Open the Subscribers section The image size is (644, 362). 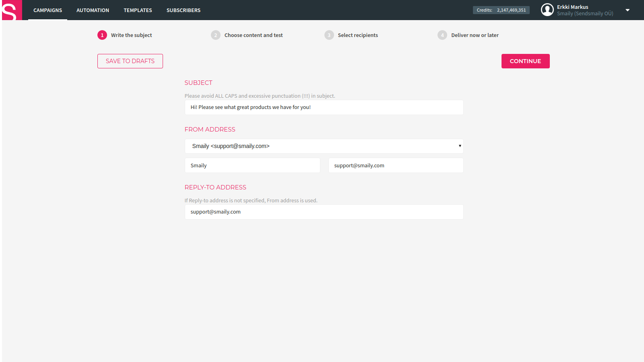184,10
